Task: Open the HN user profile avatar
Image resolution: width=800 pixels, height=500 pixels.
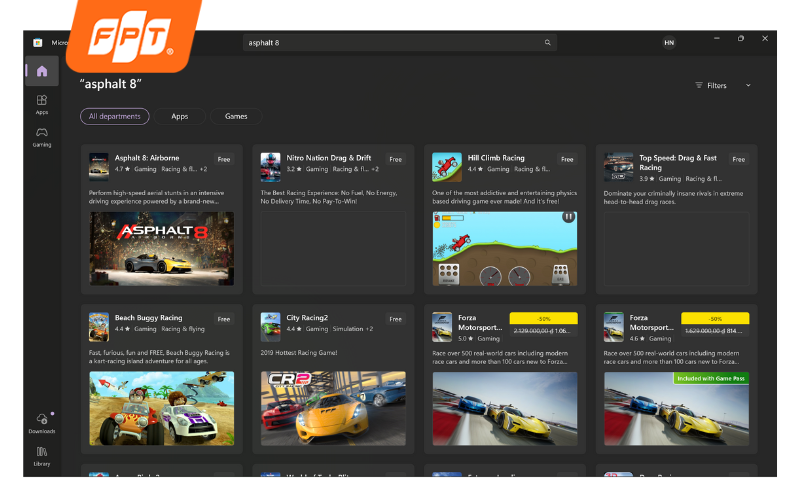Action: click(x=668, y=43)
